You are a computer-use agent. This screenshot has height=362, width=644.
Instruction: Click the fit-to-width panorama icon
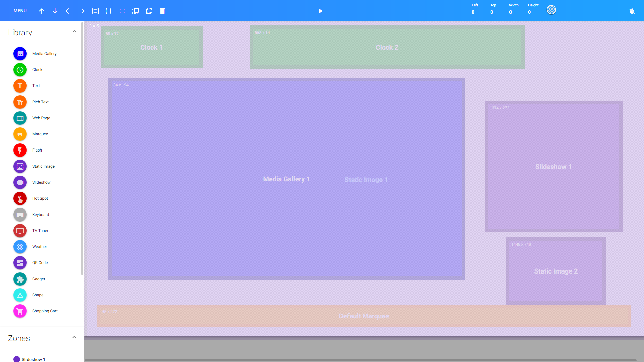(x=95, y=11)
